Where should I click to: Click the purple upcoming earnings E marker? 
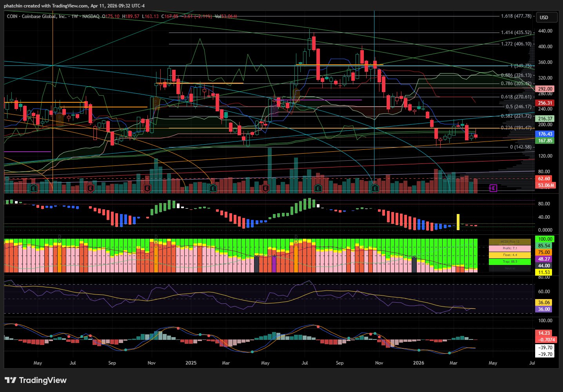[493, 188]
